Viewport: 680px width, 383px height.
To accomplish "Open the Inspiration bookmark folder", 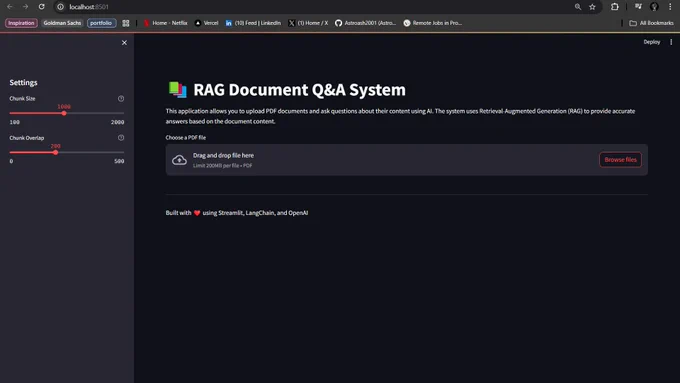I will (x=21, y=23).
